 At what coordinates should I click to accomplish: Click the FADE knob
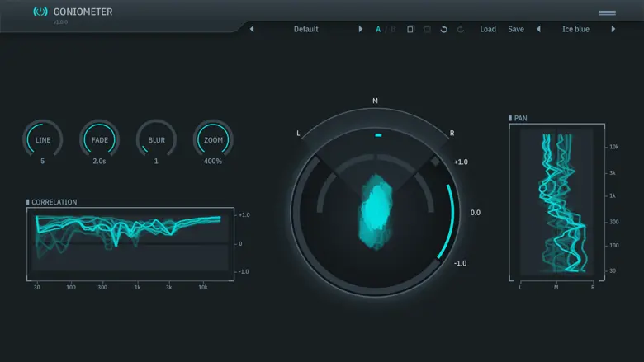99,139
